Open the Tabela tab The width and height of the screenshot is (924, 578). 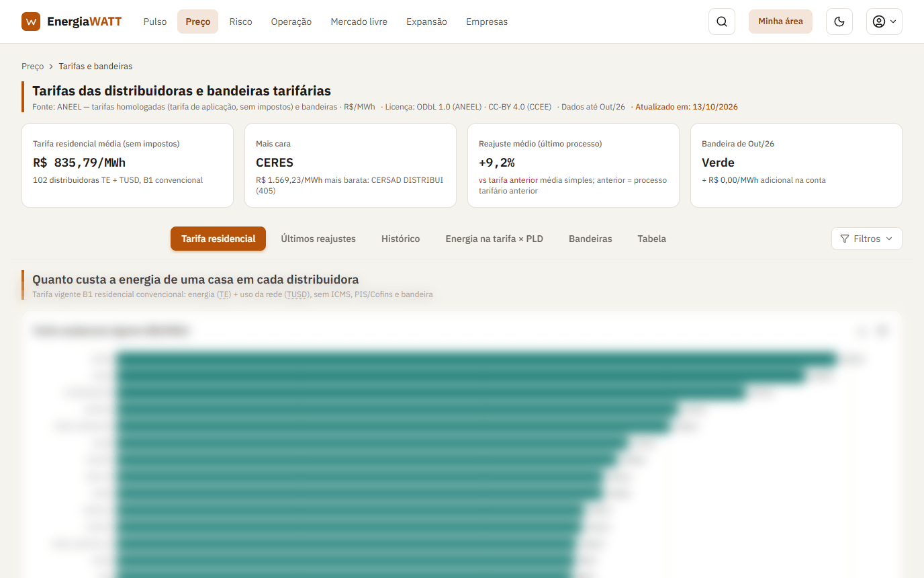tap(652, 239)
